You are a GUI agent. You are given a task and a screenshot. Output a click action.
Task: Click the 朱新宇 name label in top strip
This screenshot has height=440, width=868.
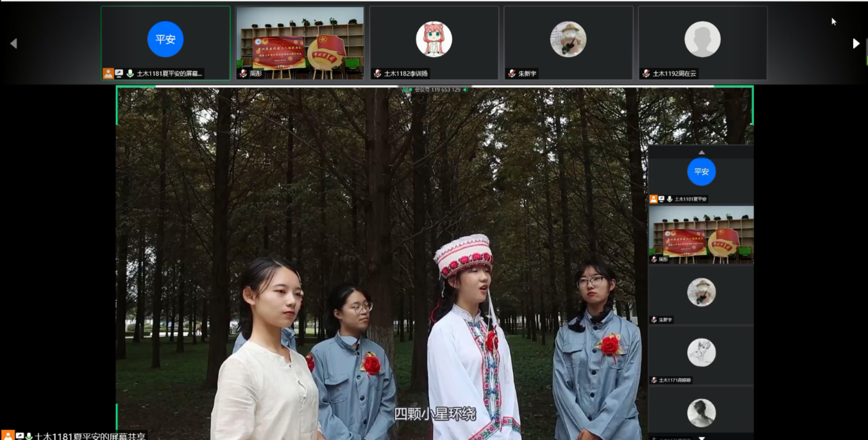pos(527,73)
